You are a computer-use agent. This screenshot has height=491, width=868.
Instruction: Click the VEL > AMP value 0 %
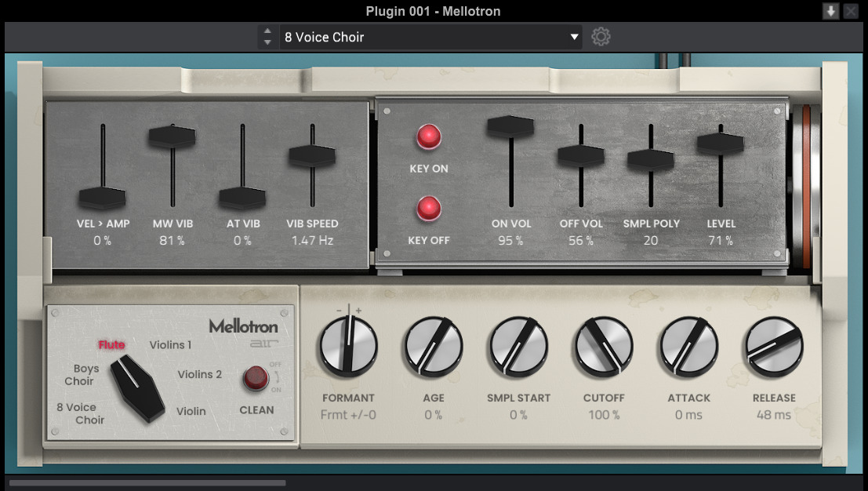click(103, 241)
